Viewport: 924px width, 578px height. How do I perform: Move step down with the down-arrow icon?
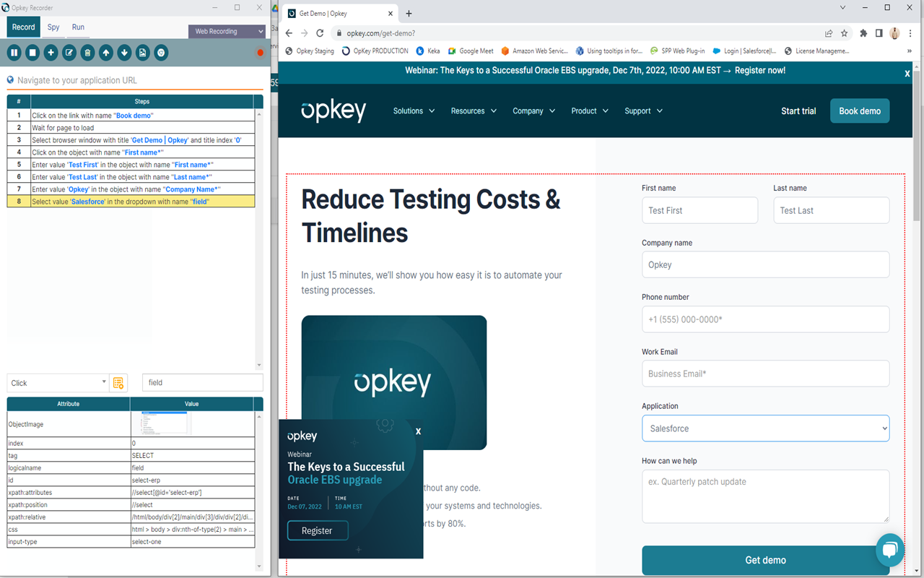pos(123,52)
